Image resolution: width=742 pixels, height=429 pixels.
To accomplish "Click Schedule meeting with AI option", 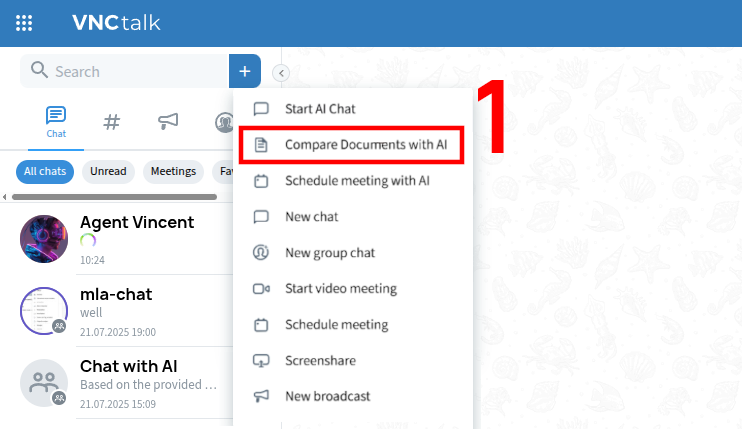I will pyautogui.click(x=357, y=181).
